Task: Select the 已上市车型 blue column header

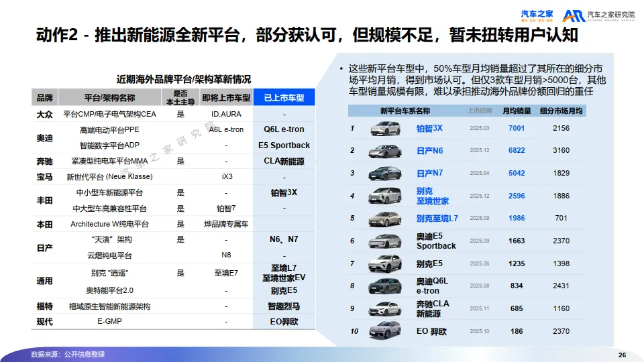Action: click(x=284, y=98)
